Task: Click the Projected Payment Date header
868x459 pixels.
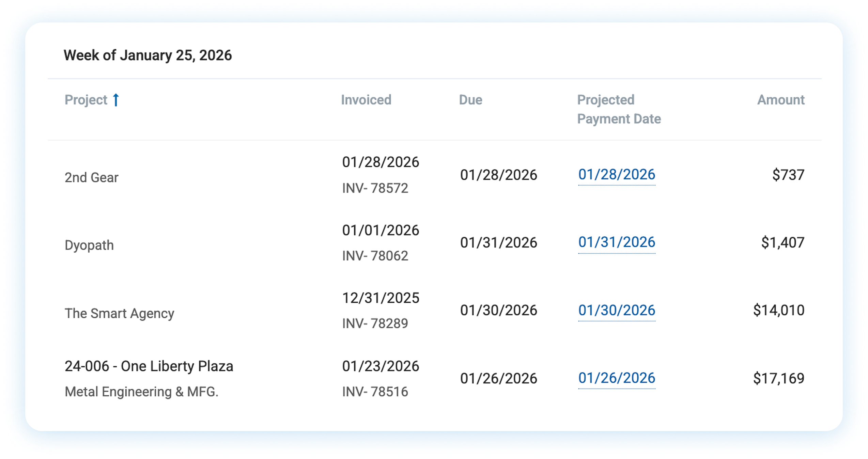Action: coord(619,109)
